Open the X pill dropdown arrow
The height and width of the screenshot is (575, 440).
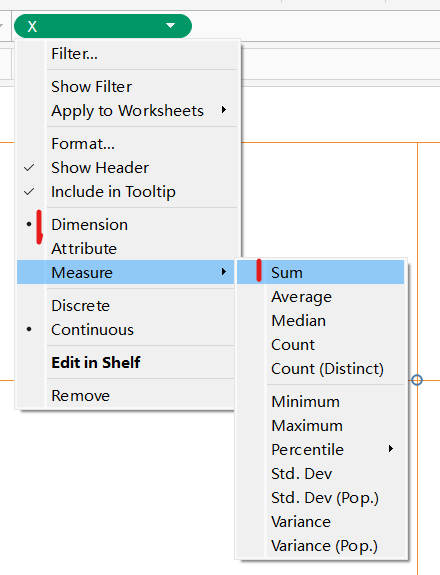(x=170, y=25)
